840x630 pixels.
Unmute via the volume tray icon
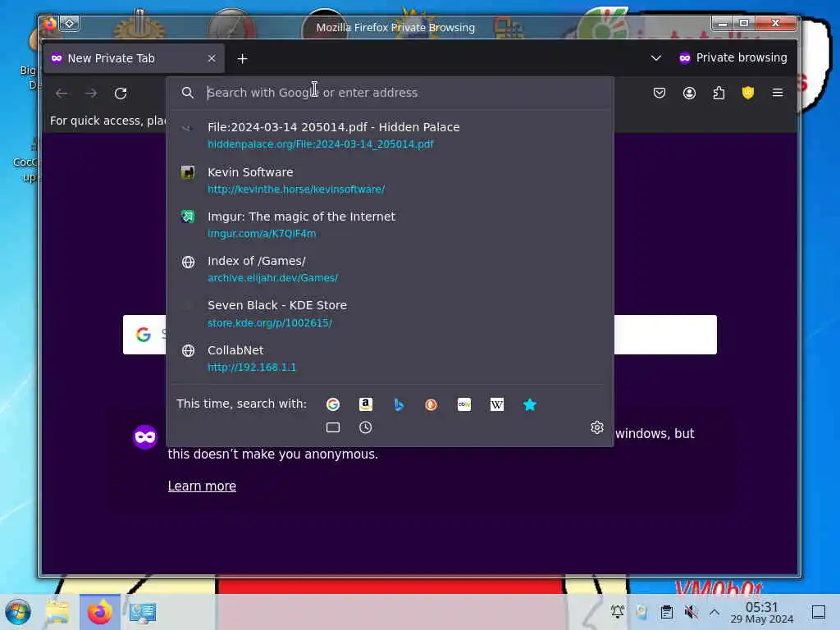[x=691, y=612]
